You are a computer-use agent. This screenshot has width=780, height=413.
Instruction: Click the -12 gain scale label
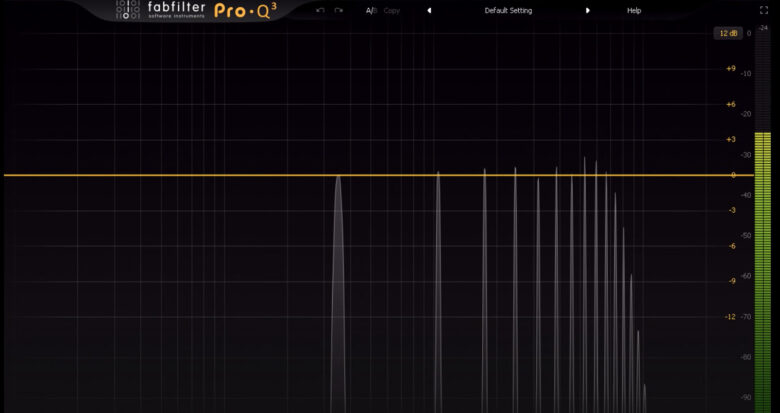(730, 317)
